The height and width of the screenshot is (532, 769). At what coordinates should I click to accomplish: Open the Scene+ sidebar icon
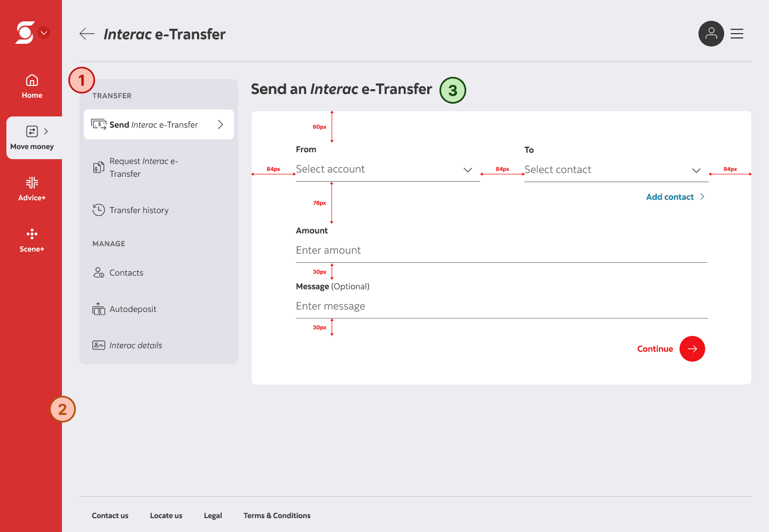(x=32, y=234)
